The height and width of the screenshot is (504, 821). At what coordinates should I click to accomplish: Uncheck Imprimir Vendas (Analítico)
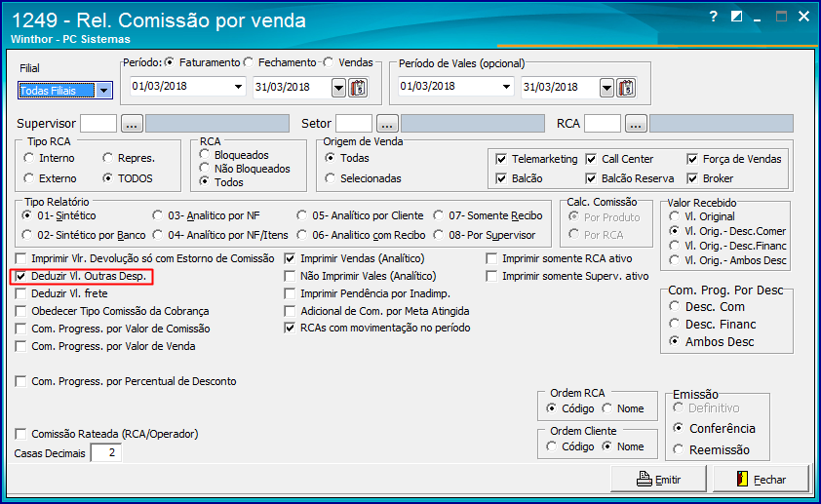point(290,258)
